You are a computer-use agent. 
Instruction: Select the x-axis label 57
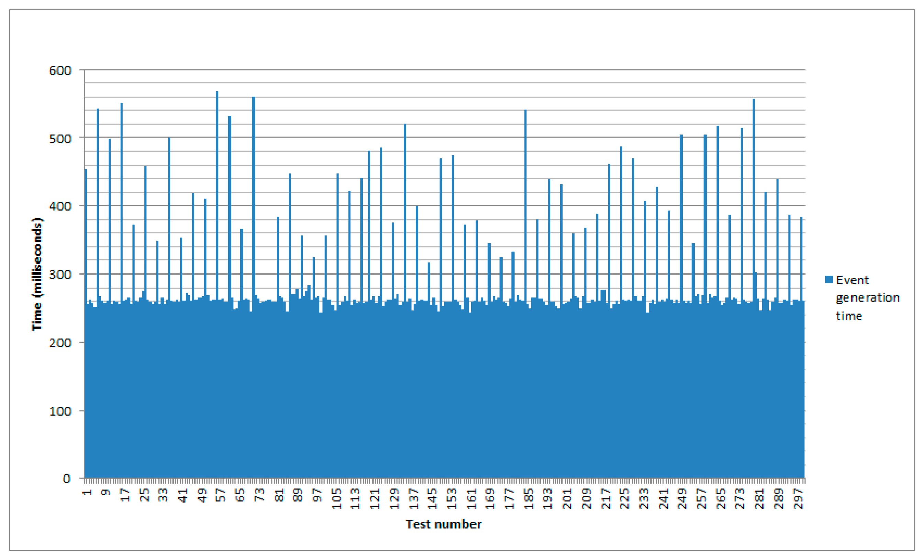click(221, 495)
